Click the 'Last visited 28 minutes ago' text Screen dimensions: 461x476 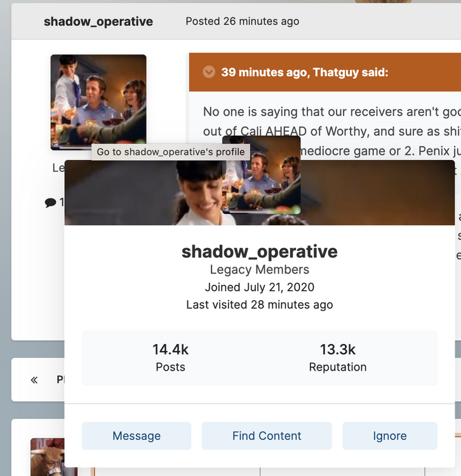pos(259,305)
